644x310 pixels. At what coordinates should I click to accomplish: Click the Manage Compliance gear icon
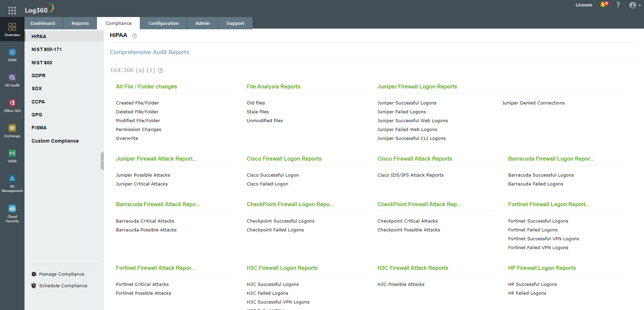[34, 274]
